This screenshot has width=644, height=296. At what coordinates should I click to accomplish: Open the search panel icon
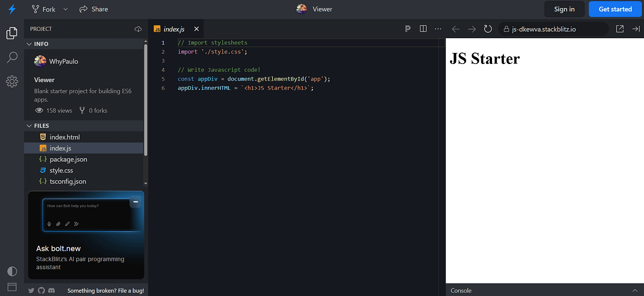[12, 57]
